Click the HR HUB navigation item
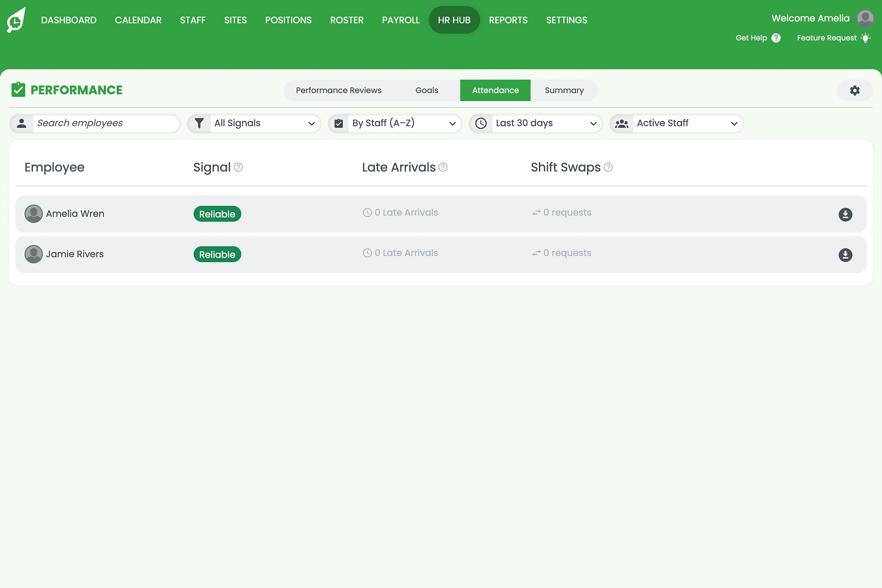The height and width of the screenshot is (588, 882). tap(454, 20)
